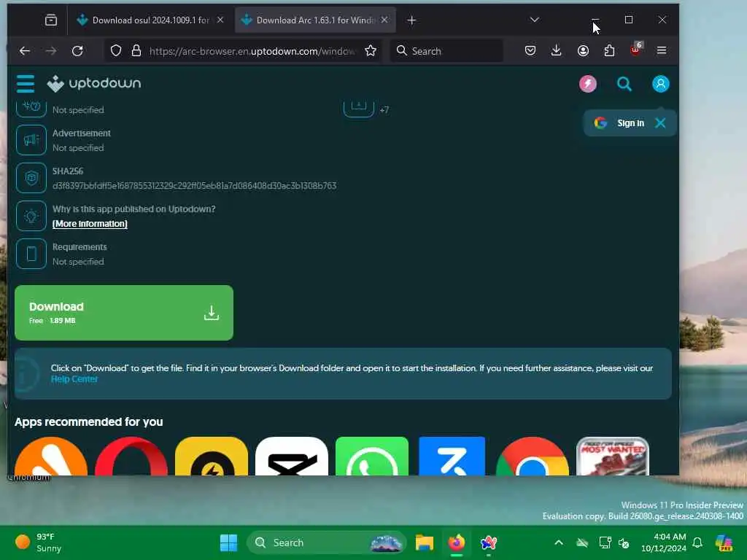
Task: Open Firefox recent browsing view icon
Action: point(51,20)
